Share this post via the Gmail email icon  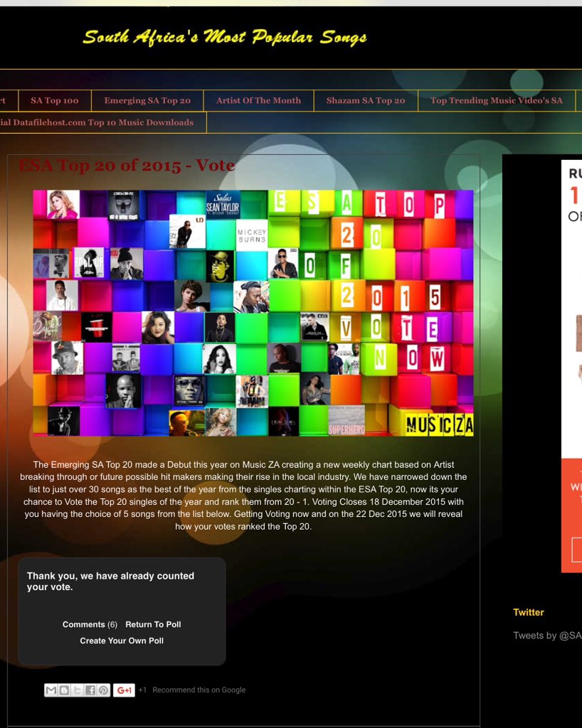point(51,690)
